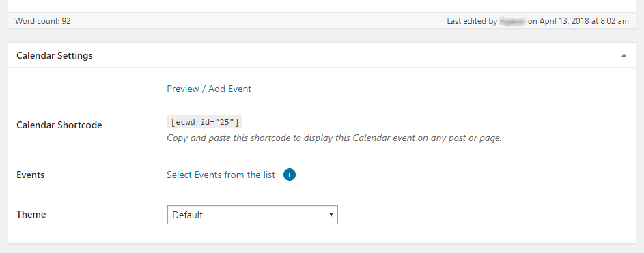The width and height of the screenshot is (644, 253).
Task: Click the Events field label
Action: pyautogui.click(x=31, y=175)
